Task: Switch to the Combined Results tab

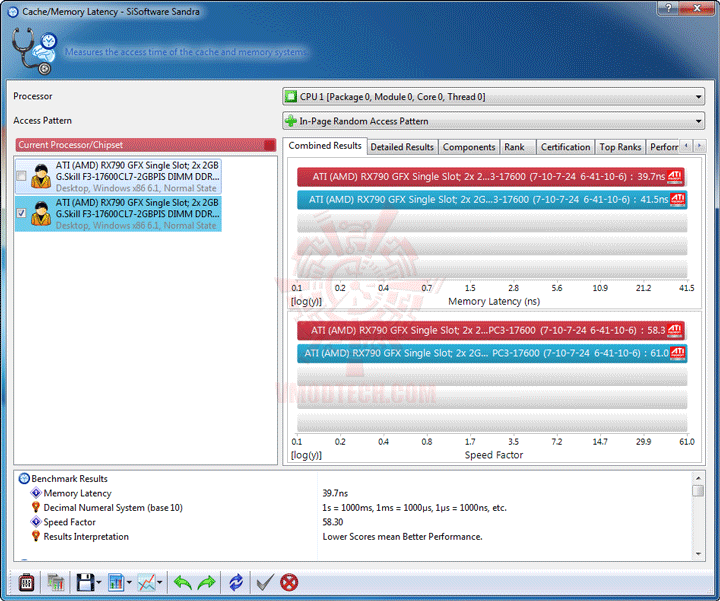Action: [x=325, y=146]
